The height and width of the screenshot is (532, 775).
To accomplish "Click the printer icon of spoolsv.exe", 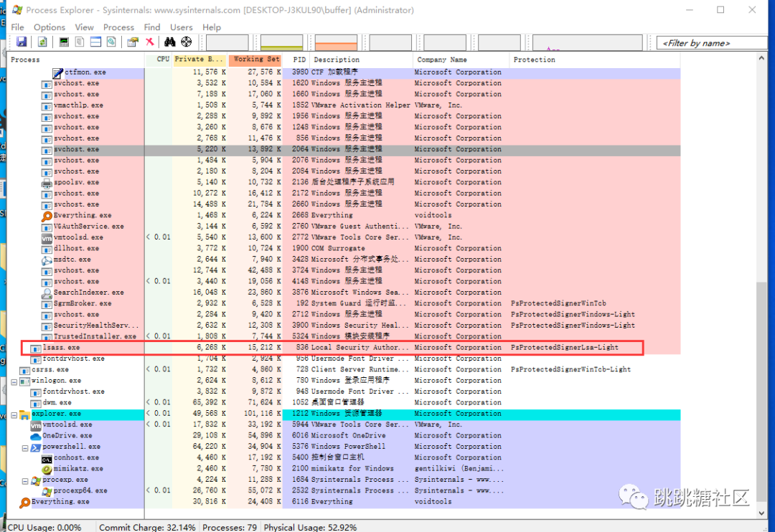I will pyautogui.click(x=47, y=183).
